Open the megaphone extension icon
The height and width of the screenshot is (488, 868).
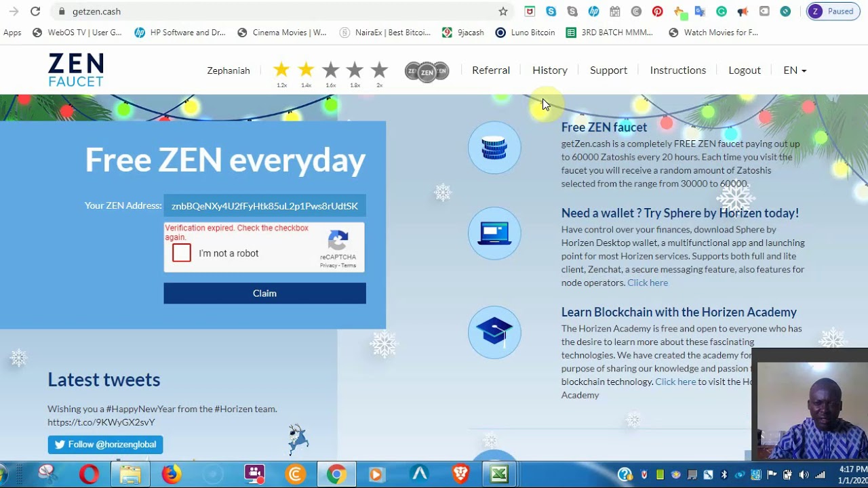pos(743,12)
